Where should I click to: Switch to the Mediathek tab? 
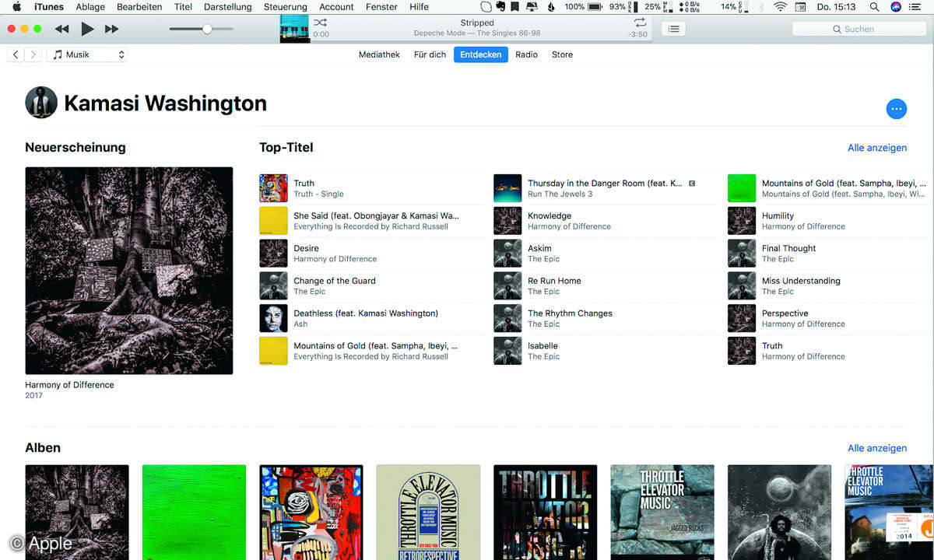[379, 54]
